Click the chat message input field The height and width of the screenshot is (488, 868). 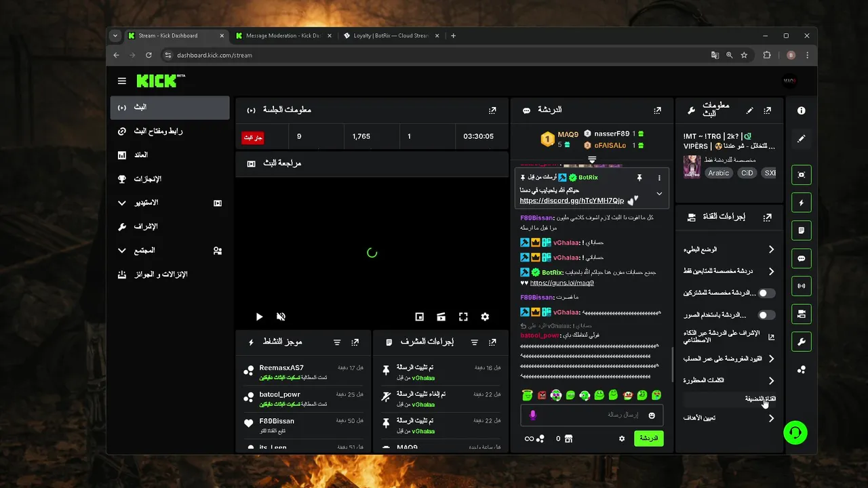tap(591, 415)
